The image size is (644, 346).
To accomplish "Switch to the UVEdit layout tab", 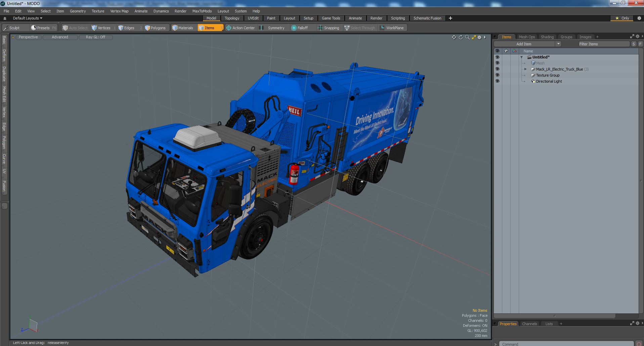I will [x=253, y=18].
